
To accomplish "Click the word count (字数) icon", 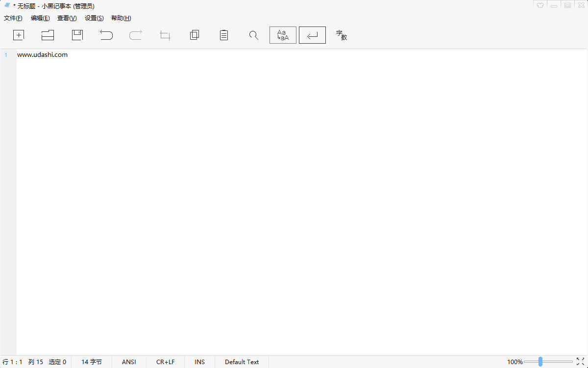I will coord(342,35).
